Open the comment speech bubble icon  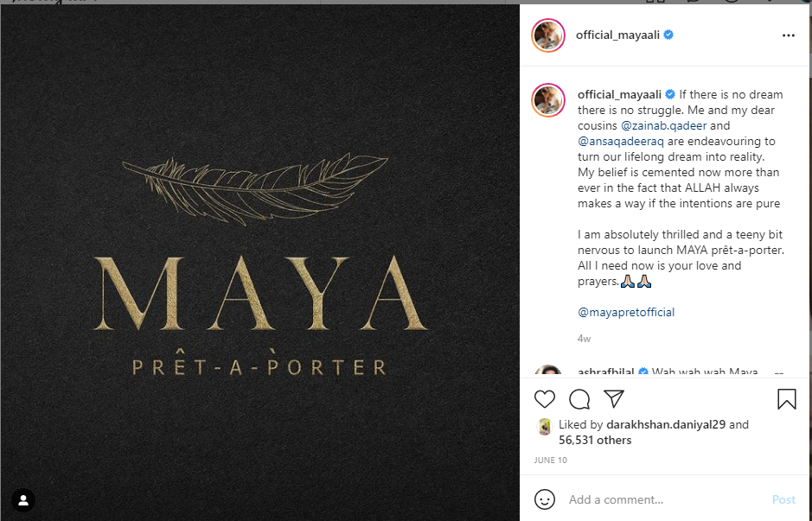579,399
